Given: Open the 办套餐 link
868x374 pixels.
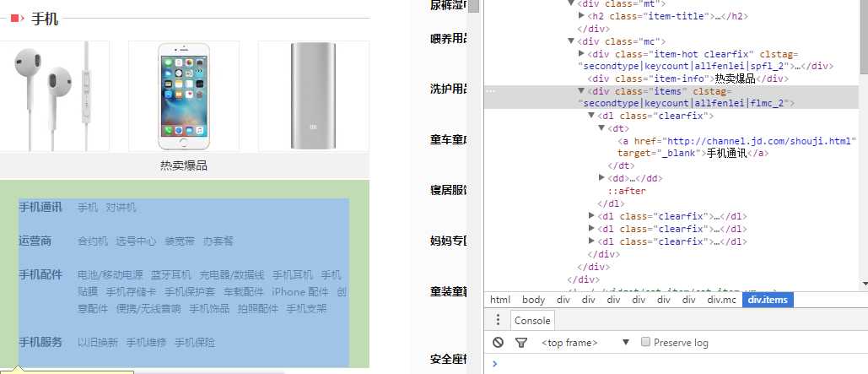Looking at the screenshot, I should pos(218,241).
